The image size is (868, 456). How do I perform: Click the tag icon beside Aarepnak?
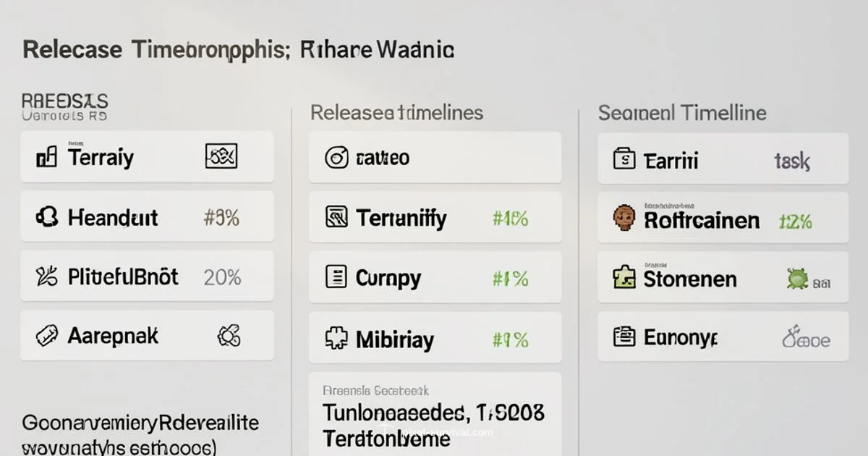click(x=46, y=335)
